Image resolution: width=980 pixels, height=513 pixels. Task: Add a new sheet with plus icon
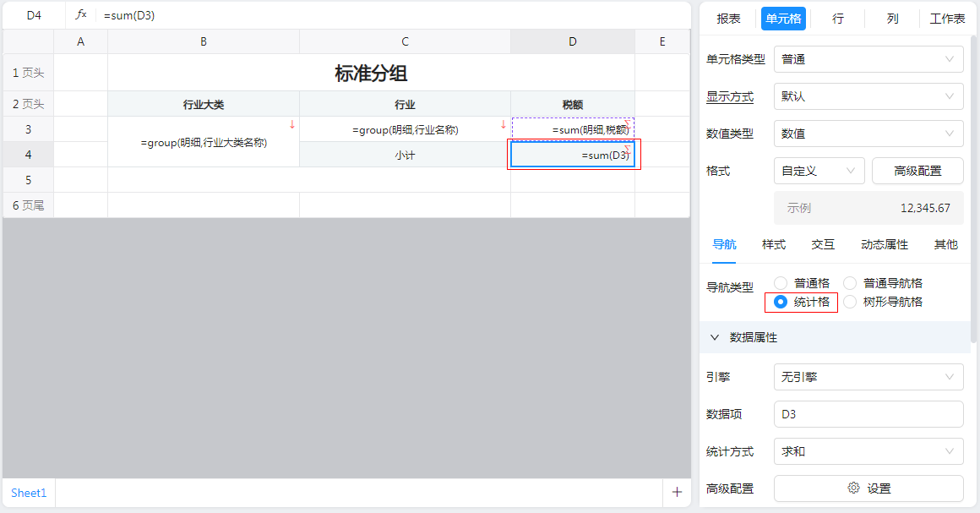point(677,492)
